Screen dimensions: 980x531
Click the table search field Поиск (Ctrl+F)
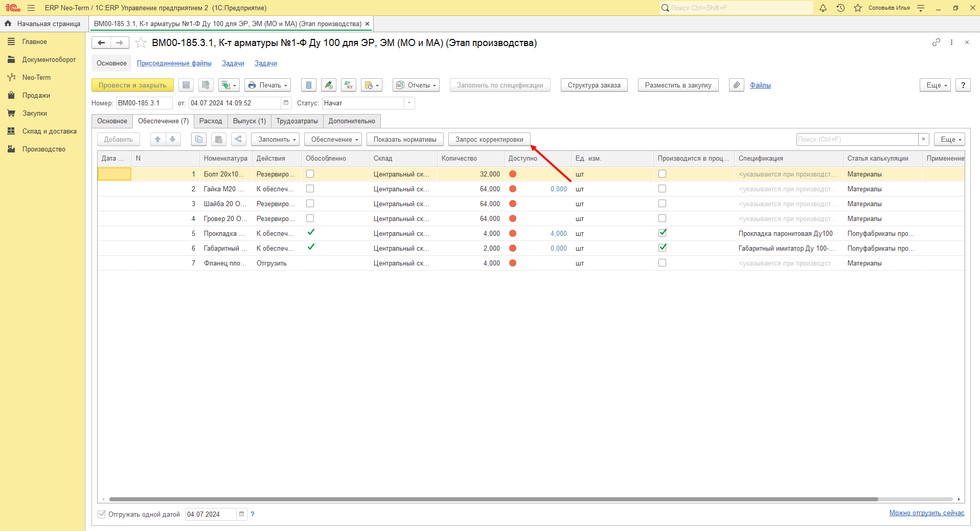[857, 139]
